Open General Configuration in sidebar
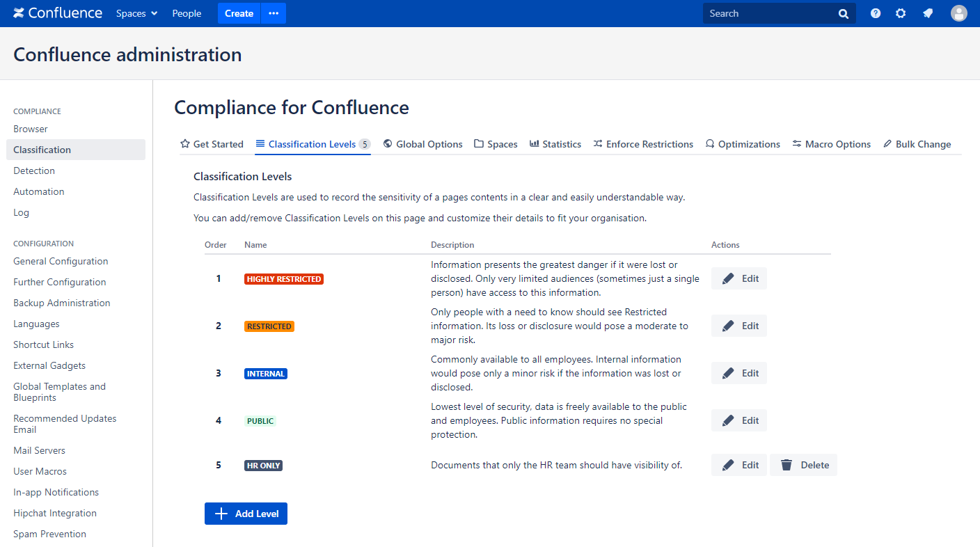Image resolution: width=980 pixels, height=547 pixels. pos(61,261)
